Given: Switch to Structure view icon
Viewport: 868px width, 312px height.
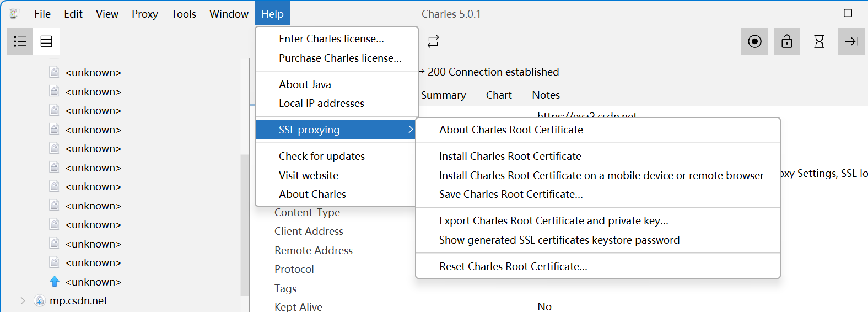Looking at the screenshot, I should (20, 41).
